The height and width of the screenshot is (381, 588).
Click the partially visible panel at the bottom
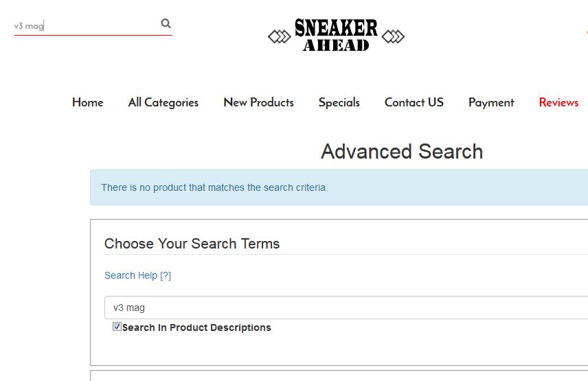click(x=339, y=376)
